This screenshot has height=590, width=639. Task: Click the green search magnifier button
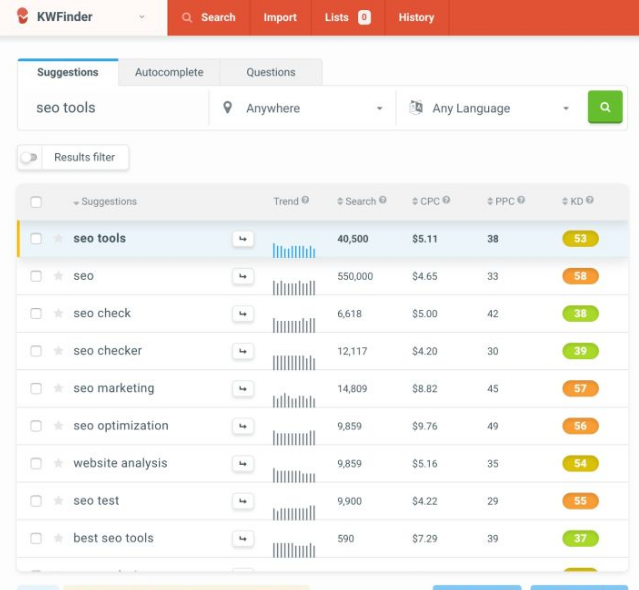[x=605, y=107]
